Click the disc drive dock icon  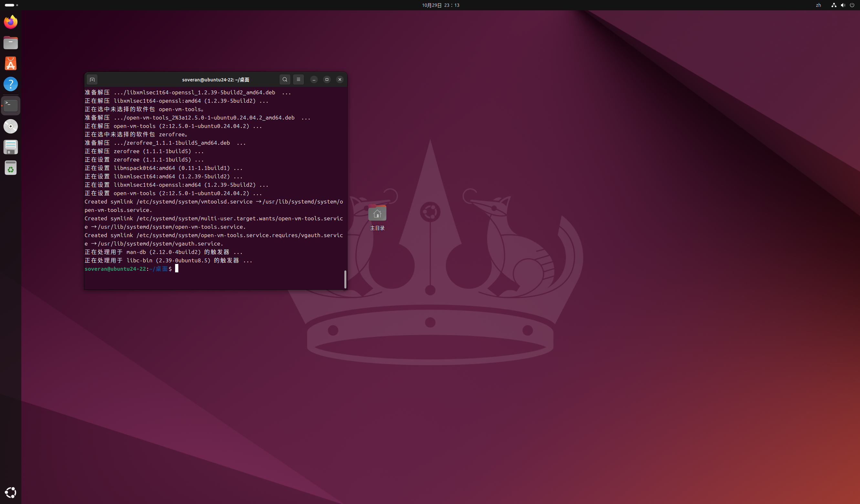coord(11,126)
